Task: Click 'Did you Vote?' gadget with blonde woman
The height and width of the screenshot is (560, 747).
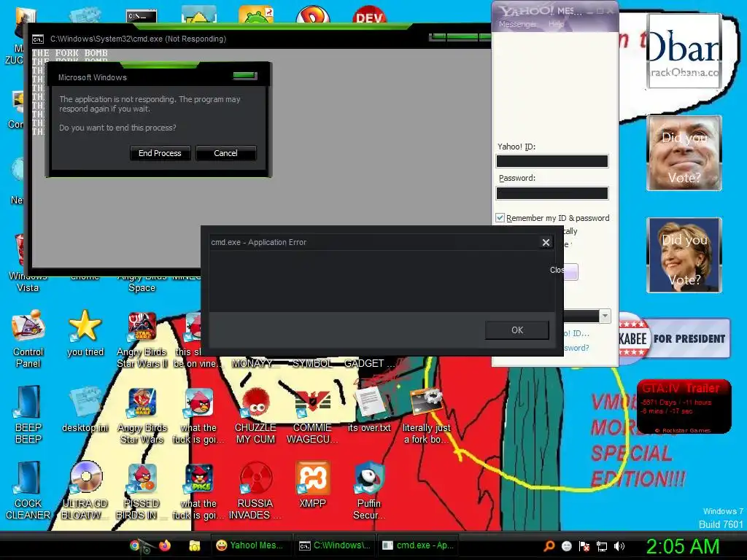Action: pos(684,254)
